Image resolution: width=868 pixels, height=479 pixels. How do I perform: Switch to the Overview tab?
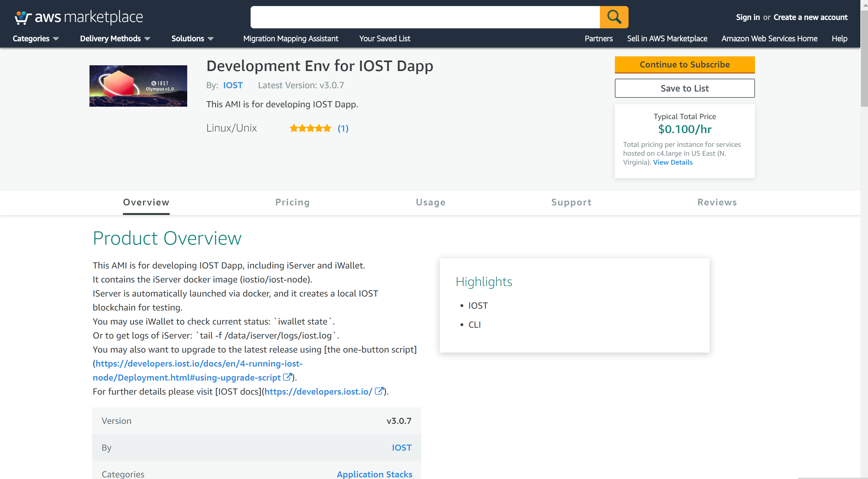point(146,202)
